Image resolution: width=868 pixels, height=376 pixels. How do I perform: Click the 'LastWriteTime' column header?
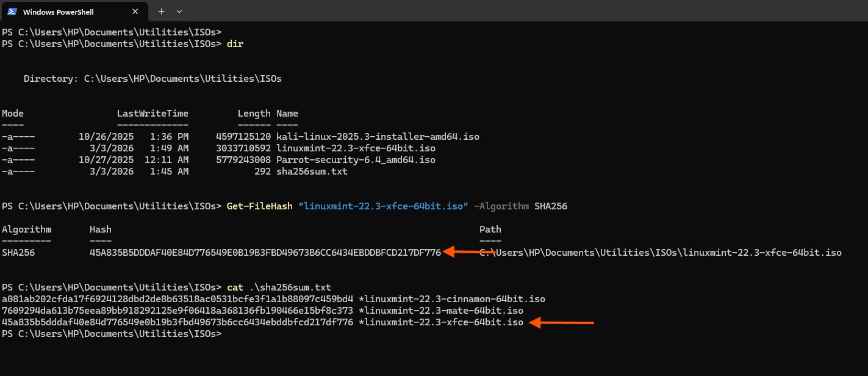tap(152, 114)
